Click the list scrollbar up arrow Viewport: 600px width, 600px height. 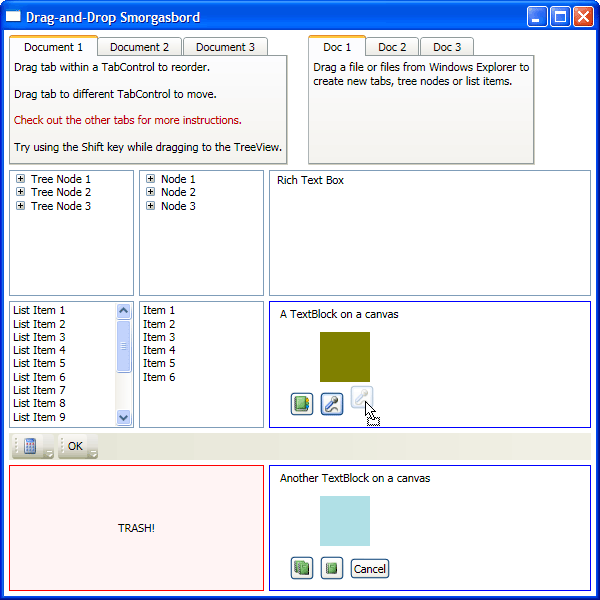tap(123, 311)
